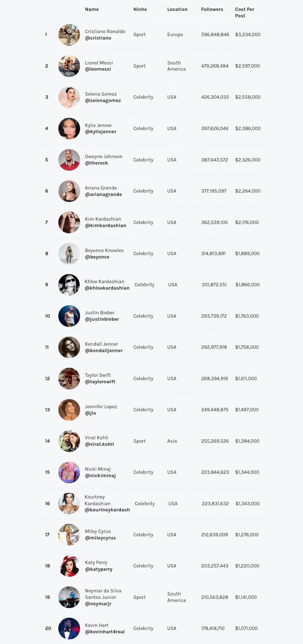This screenshot has height=644, width=303.
Task: Select the @neymarjr handle
Action: [98, 604]
